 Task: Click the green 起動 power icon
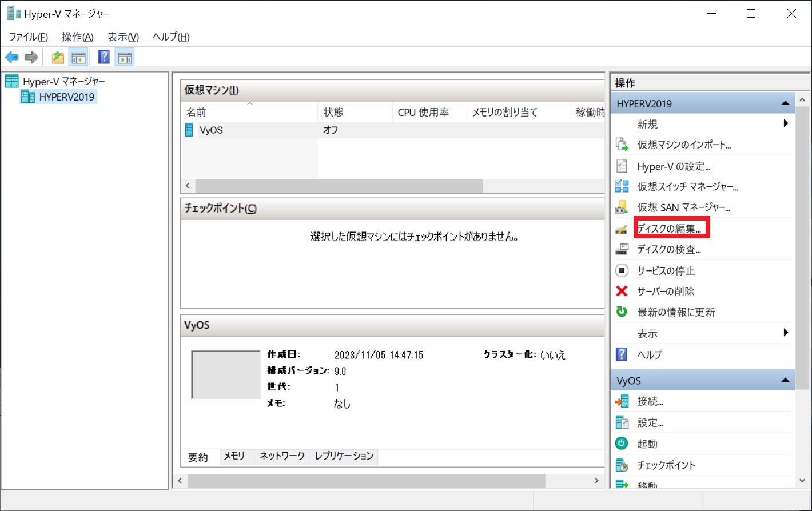click(x=622, y=443)
